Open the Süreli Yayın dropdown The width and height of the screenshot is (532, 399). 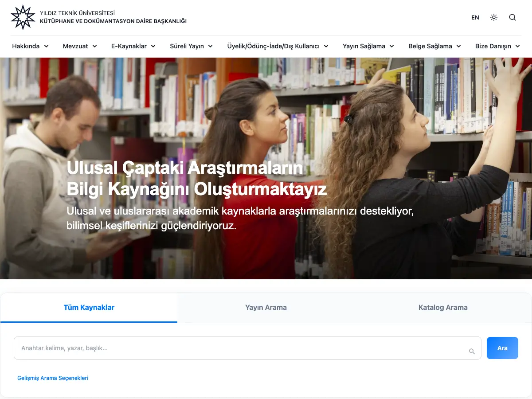pos(192,46)
